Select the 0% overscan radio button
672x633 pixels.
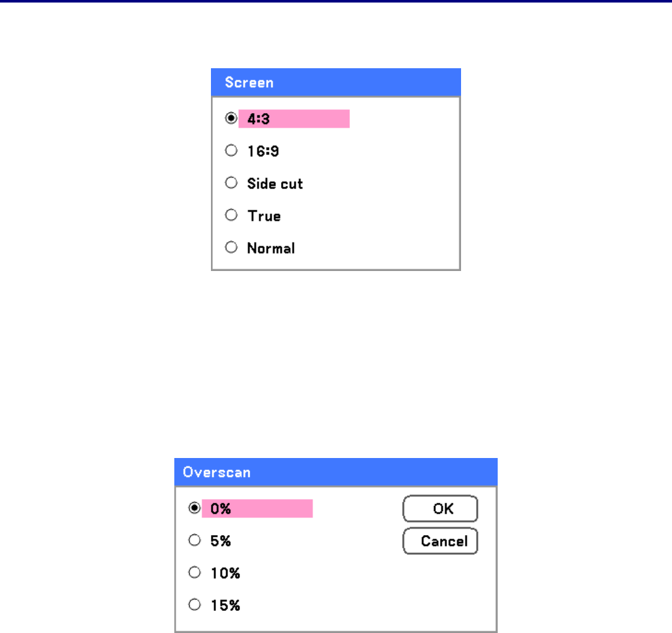pyautogui.click(x=195, y=508)
